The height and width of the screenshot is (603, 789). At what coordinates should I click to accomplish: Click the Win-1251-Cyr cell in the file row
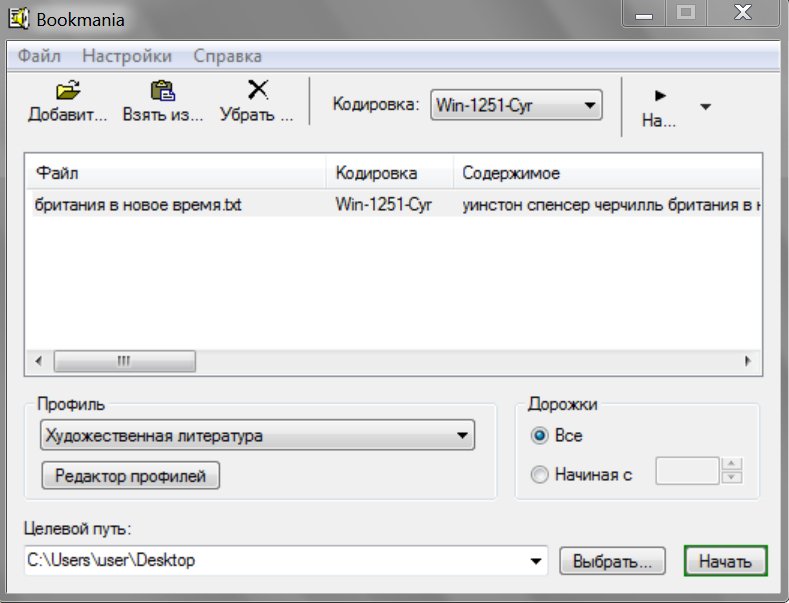[383, 204]
